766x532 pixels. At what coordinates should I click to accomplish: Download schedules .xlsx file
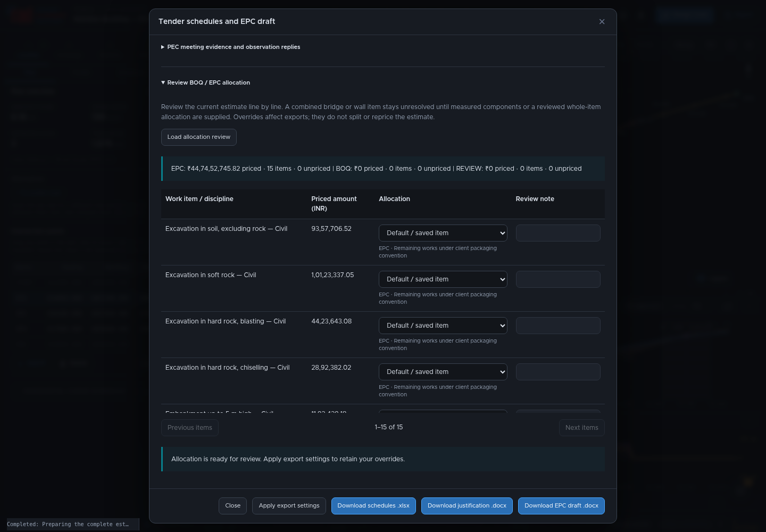[373, 506]
